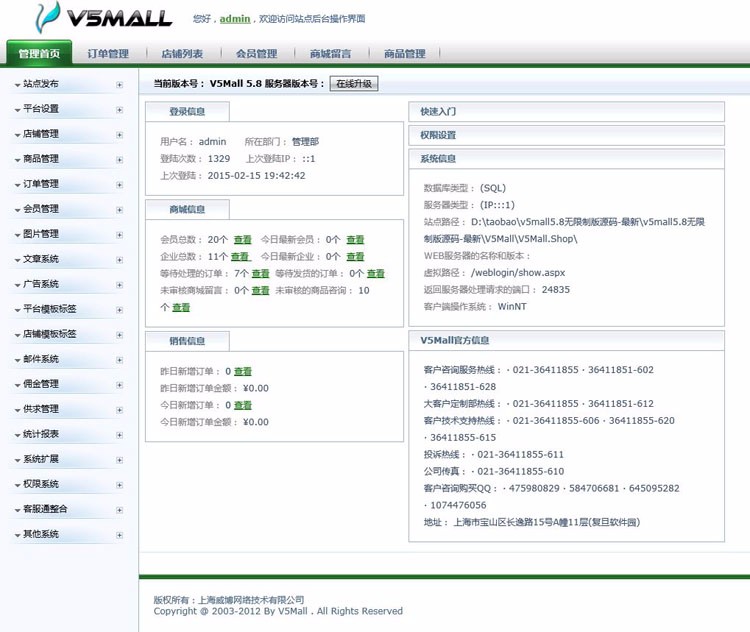
Task: Select 邮件系统 sidebar menu
Action: (x=41, y=359)
